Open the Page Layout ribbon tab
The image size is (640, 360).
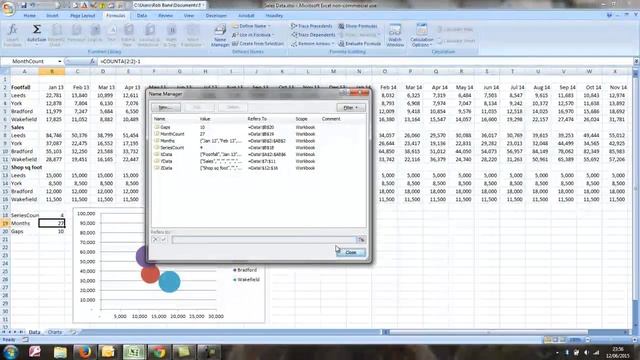82,16
